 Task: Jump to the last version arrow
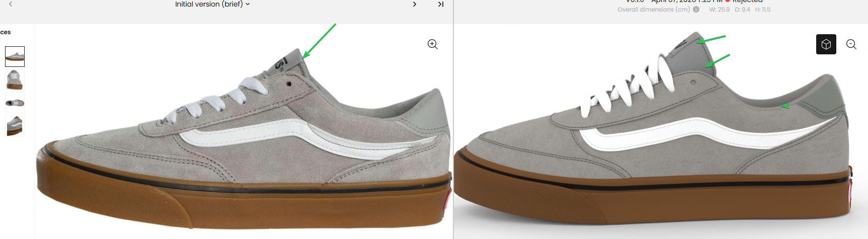point(441,4)
